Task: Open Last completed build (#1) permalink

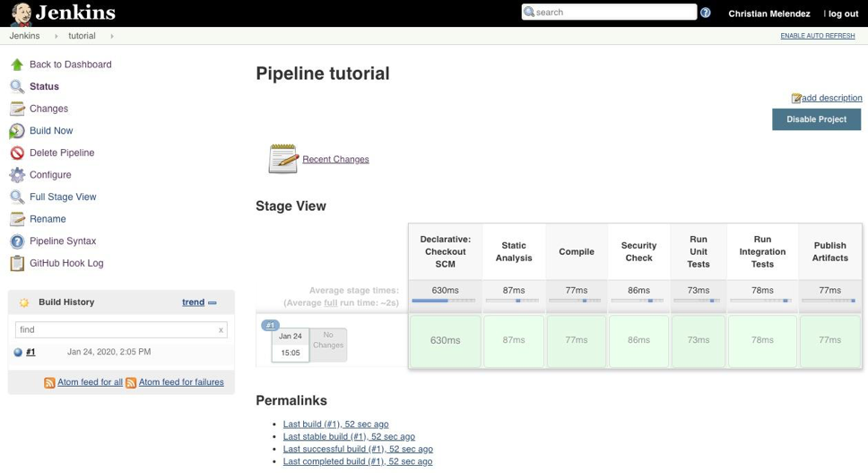Action: tap(358, 461)
